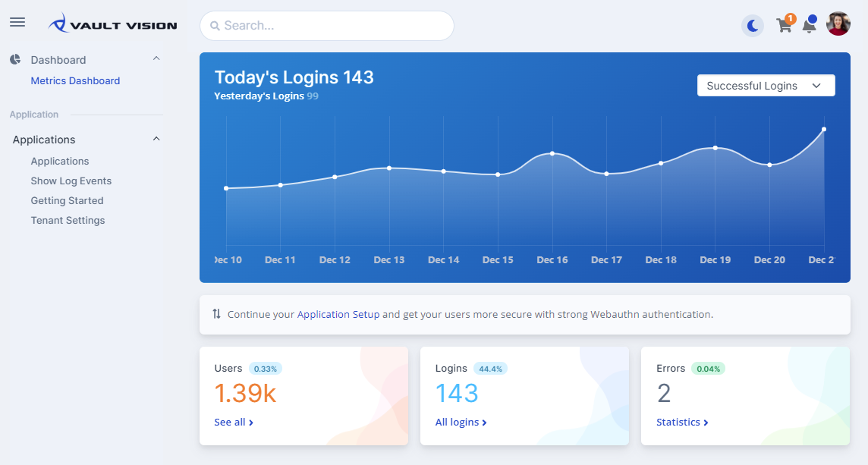The height and width of the screenshot is (465, 868).
Task: Open the shopping cart with one item
Action: pos(784,25)
